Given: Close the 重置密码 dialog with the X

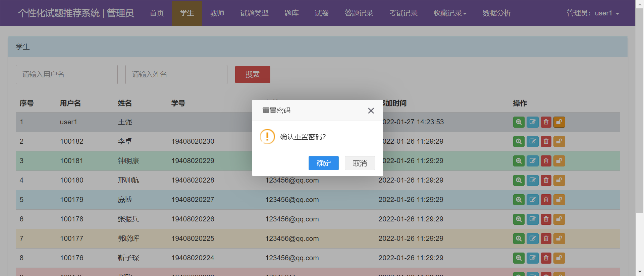Looking at the screenshot, I should click(371, 111).
